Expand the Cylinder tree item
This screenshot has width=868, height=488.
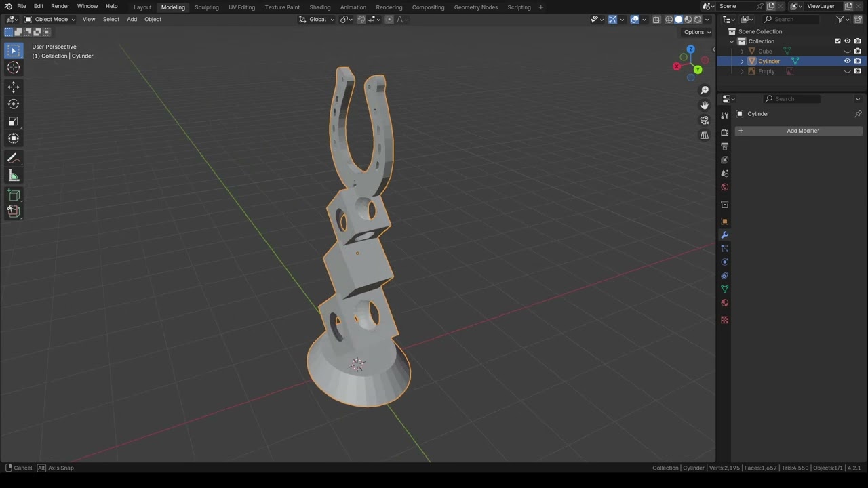(742, 61)
